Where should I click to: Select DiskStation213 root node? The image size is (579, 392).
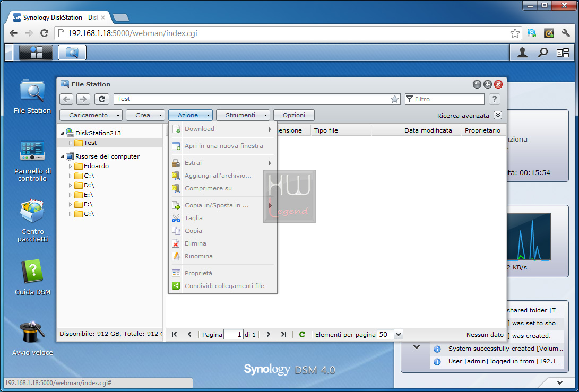98,133
